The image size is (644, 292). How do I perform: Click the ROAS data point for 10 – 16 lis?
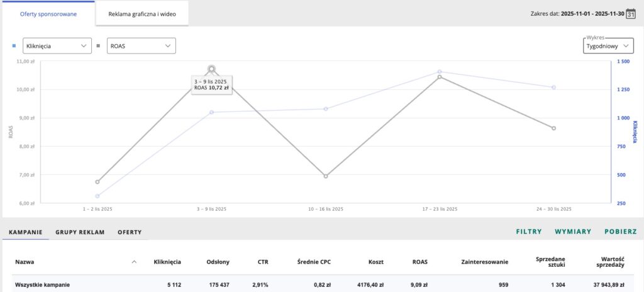tap(326, 176)
